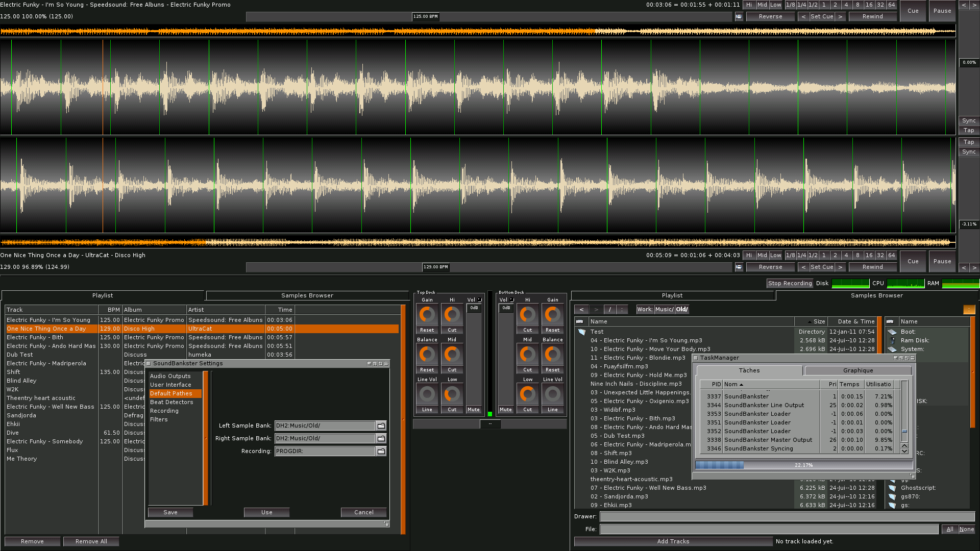Screen dimensions: 980x551
Task: Click the Test directory folder icon
Action: click(582, 332)
